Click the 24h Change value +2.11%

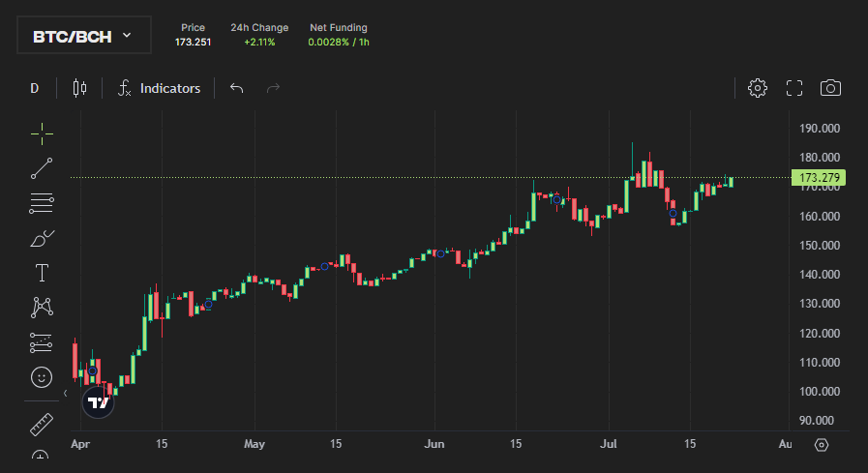coord(259,42)
